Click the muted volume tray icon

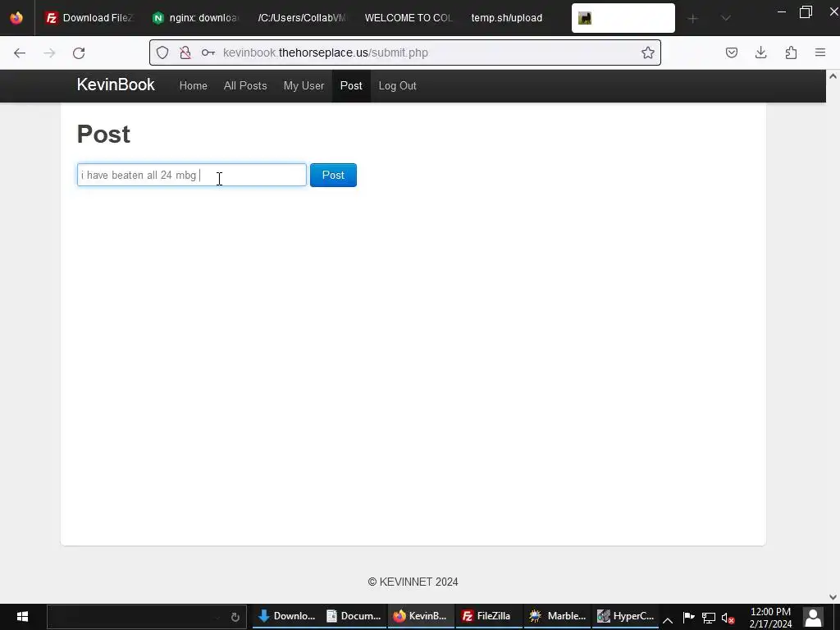[728, 619]
